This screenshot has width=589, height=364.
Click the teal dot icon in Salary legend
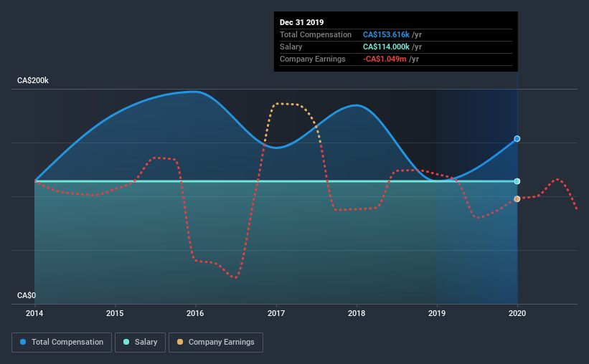[x=126, y=342]
